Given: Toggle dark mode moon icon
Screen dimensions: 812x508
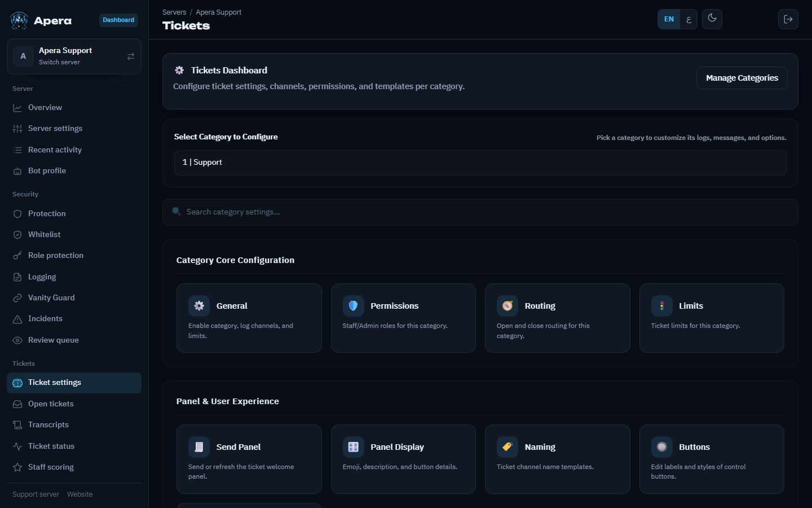Looking at the screenshot, I should pyautogui.click(x=712, y=19).
